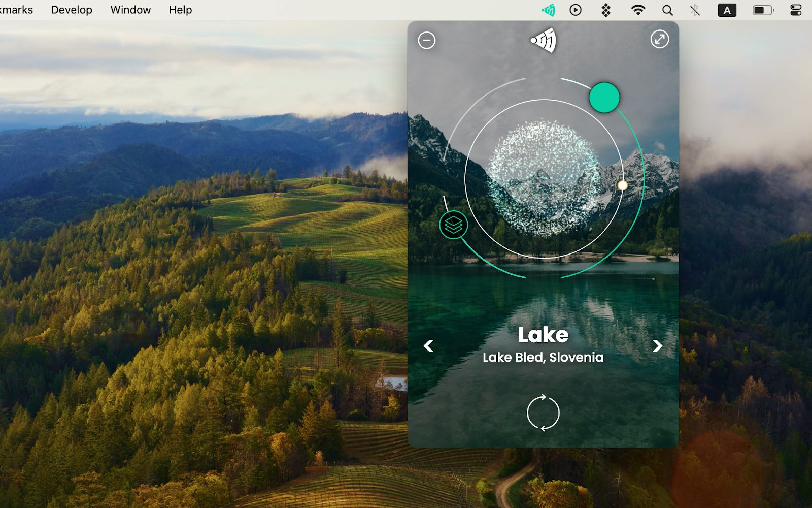Expand the player with the arrows icon

660,39
